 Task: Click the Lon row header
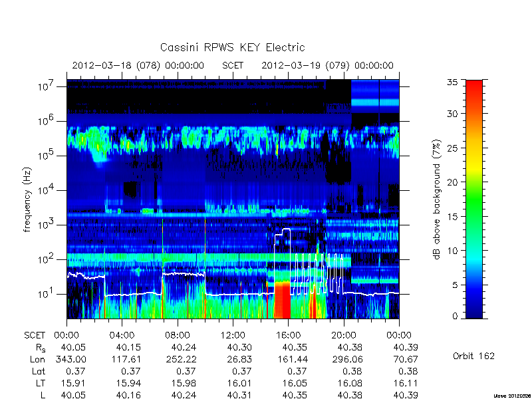[38, 359]
